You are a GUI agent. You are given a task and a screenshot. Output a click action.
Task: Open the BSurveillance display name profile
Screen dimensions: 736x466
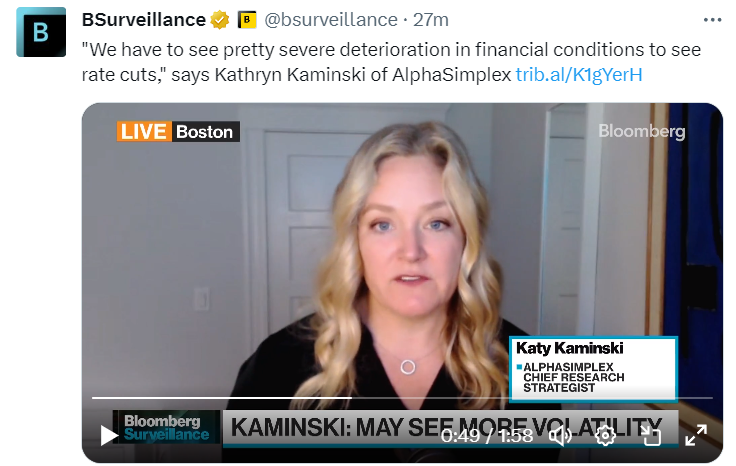[144, 20]
